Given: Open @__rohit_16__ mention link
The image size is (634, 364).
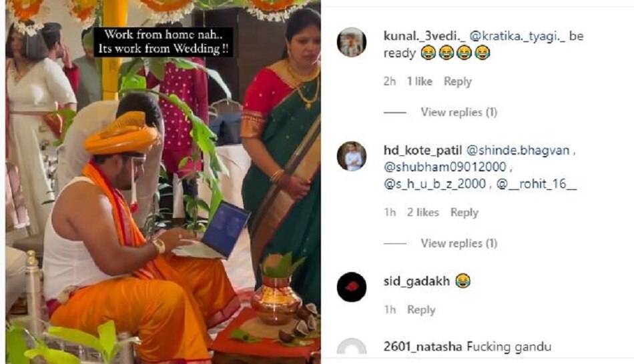Looking at the screenshot, I should tap(537, 185).
